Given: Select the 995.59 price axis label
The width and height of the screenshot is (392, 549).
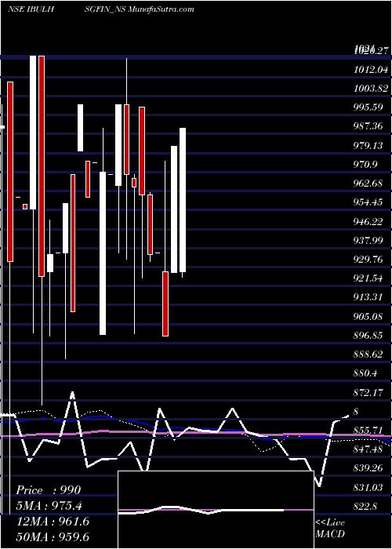Looking at the screenshot, I should tap(368, 107).
